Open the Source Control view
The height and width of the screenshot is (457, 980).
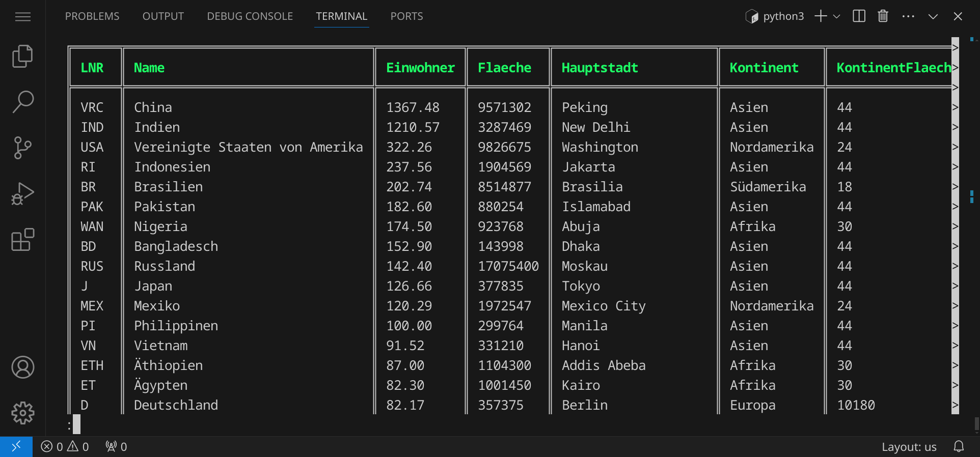coord(22,148)
